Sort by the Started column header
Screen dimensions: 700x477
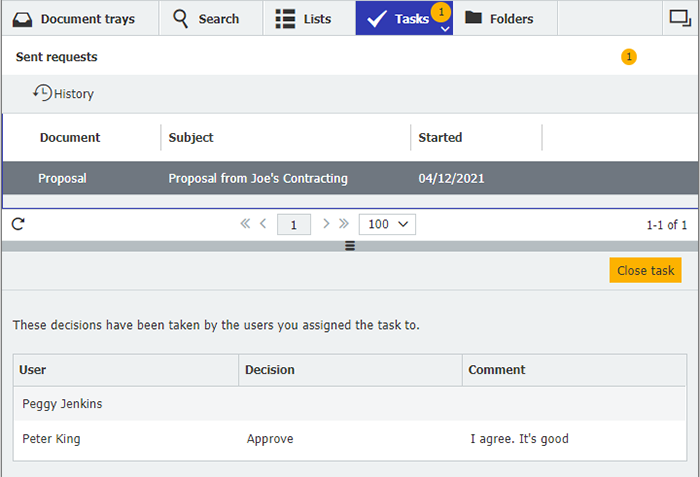point(440,137)
